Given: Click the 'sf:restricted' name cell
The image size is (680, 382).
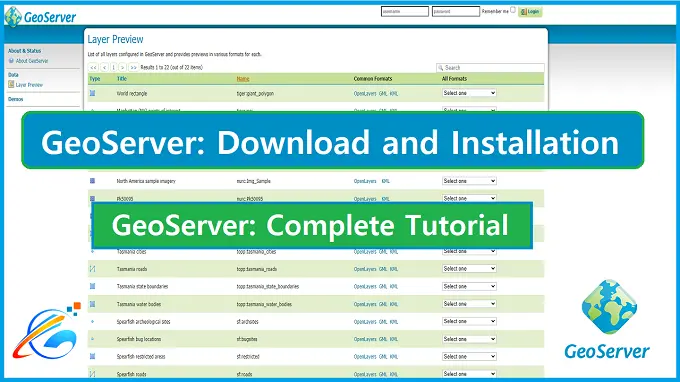Looking at the screenshot, I should [x=248, y=357].
